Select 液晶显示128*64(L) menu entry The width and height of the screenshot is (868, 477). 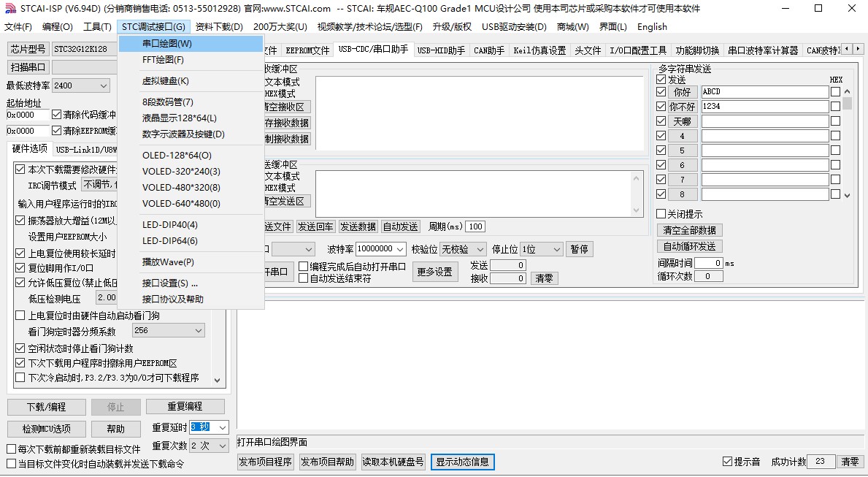(191, 118)
